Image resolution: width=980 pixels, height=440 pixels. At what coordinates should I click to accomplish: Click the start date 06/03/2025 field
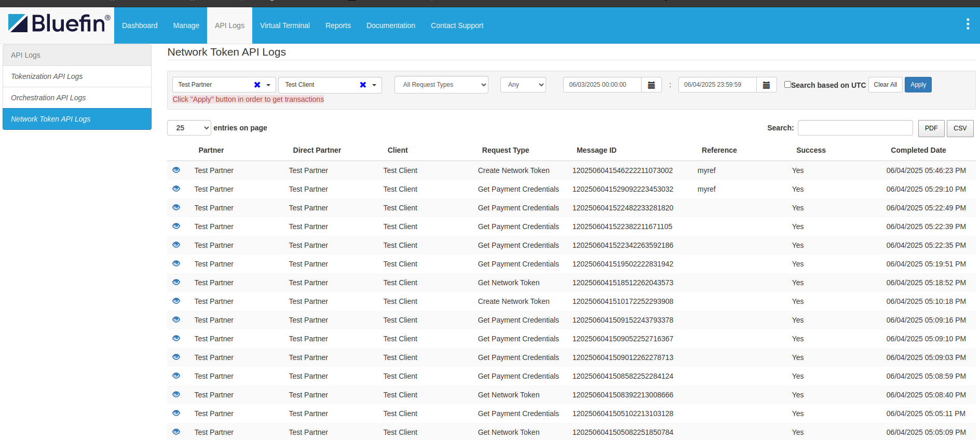click(x=602, y=85)
